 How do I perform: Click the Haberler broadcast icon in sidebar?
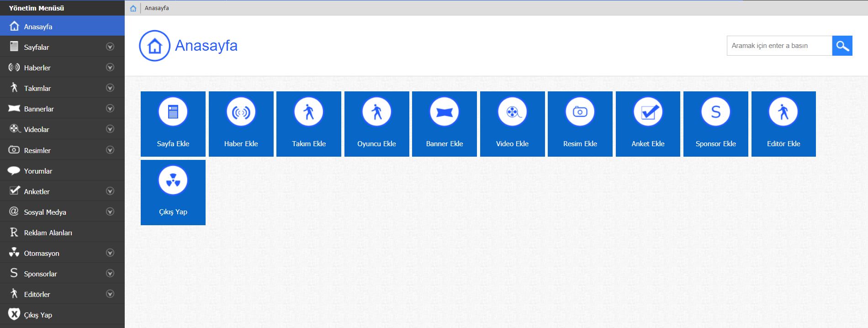14,67
